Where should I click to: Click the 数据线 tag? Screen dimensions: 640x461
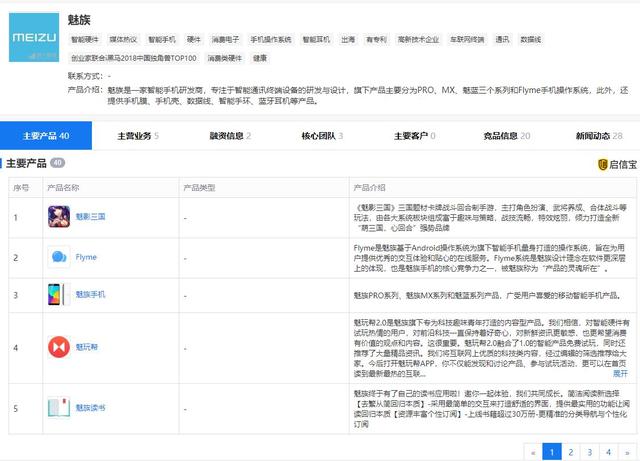pos(531,40)
